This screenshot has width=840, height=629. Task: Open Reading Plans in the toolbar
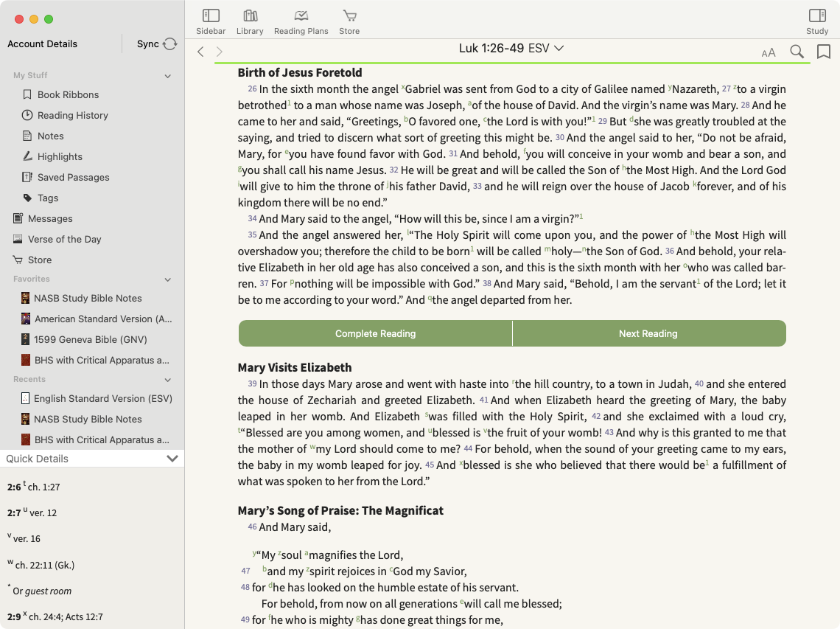click(301, 16)
